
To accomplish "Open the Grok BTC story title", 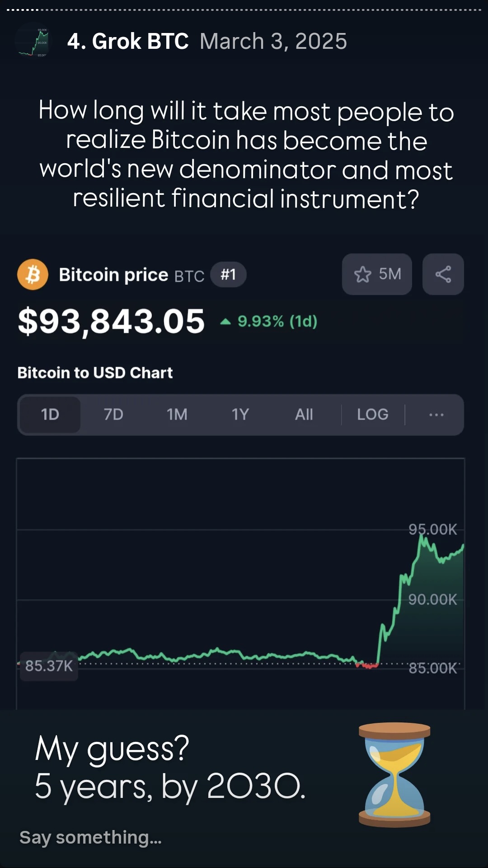I will tap(128, 42).
